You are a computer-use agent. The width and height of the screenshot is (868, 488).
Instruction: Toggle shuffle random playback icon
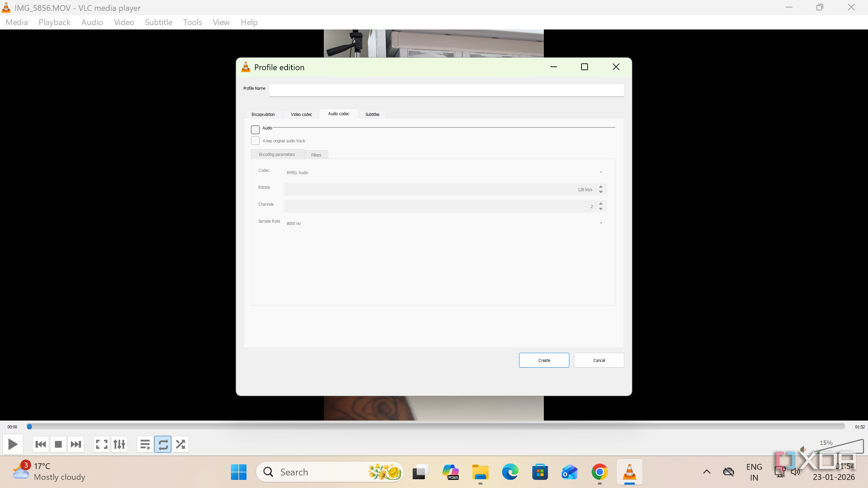pyautogui.click(x=180, y=444)
